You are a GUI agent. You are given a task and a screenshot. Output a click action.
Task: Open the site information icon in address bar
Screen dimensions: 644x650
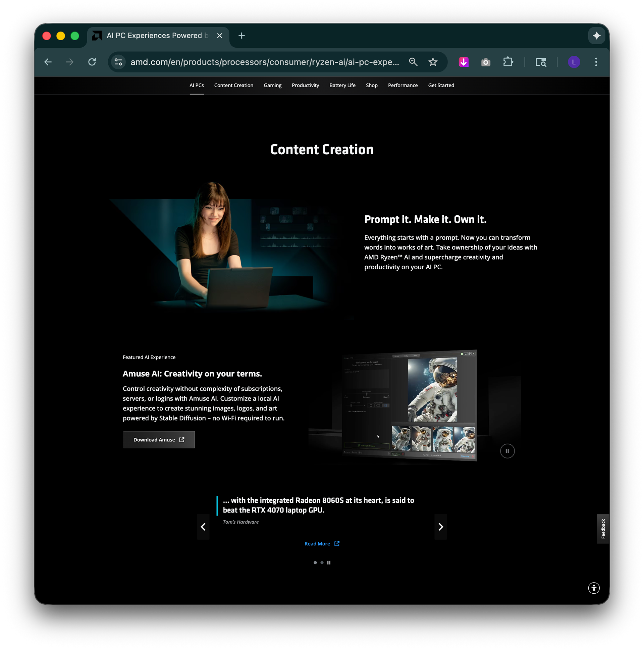118,62
